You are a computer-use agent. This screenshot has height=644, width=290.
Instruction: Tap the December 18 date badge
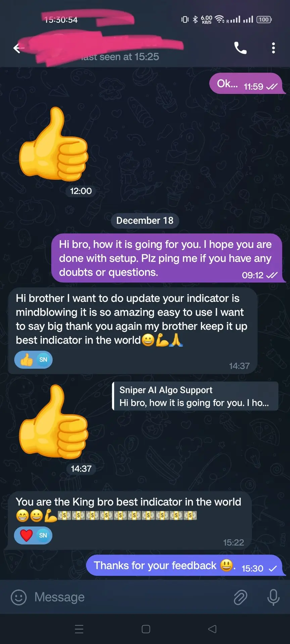tap(145, 221)
